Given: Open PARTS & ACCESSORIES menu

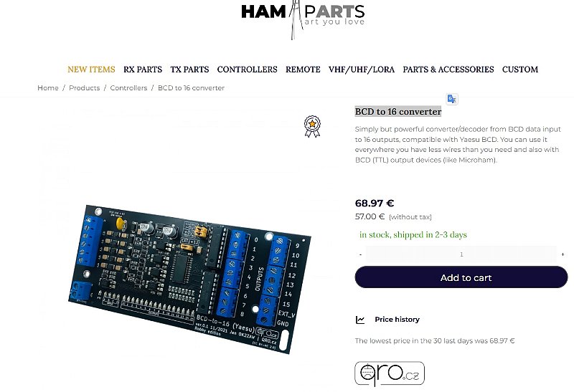Looking at the screenshot, I should click(448, 70).
